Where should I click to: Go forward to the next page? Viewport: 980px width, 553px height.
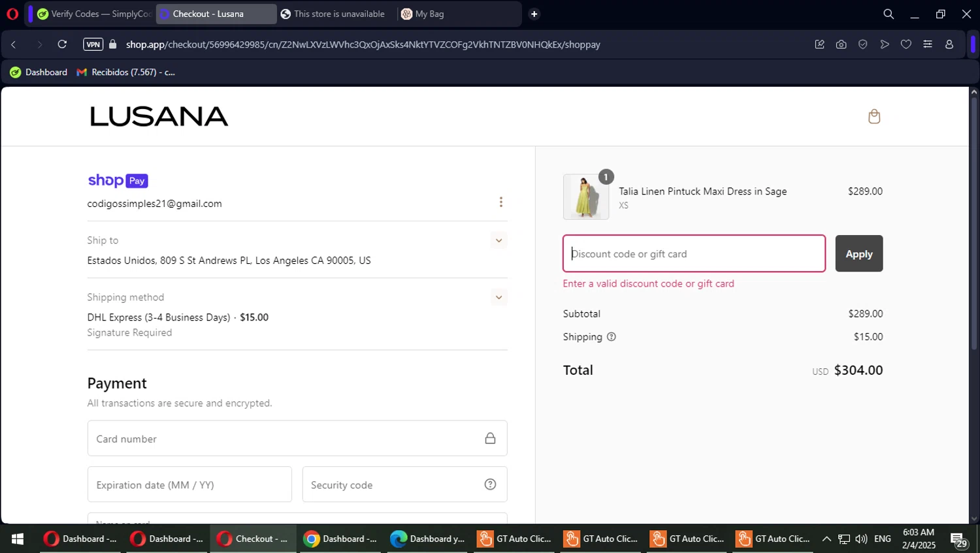click(x=39, y=44)
